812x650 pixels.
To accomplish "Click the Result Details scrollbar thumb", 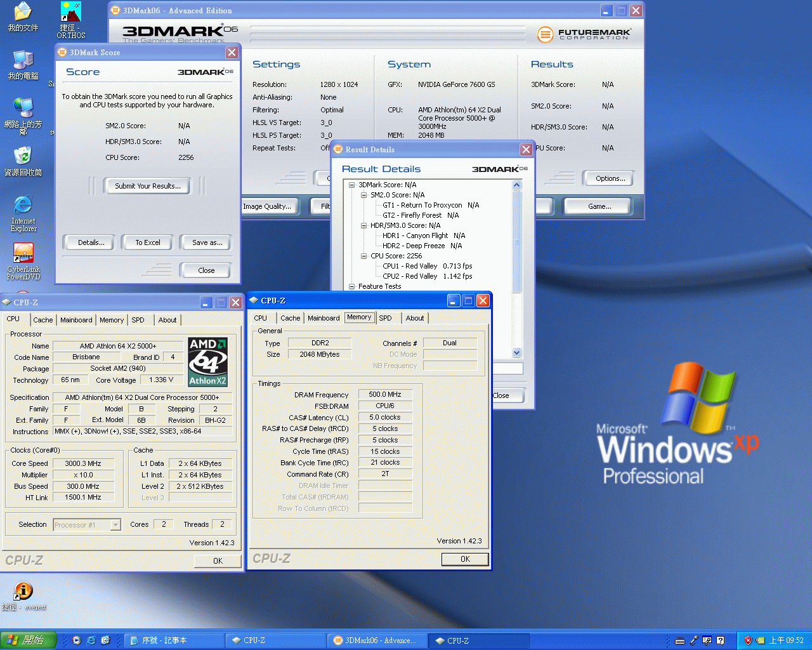I will (516, 241).
